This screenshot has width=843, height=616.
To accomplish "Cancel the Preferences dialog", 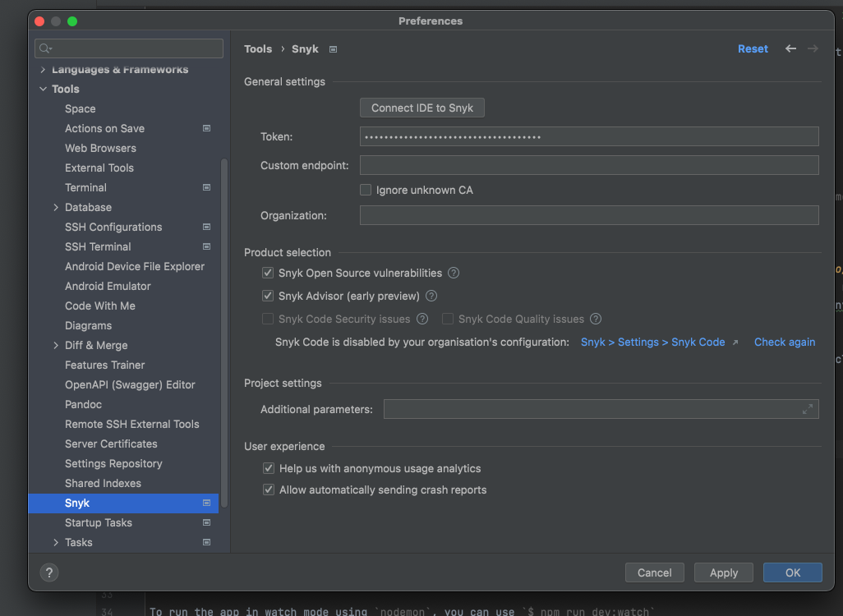I will 654,573.
